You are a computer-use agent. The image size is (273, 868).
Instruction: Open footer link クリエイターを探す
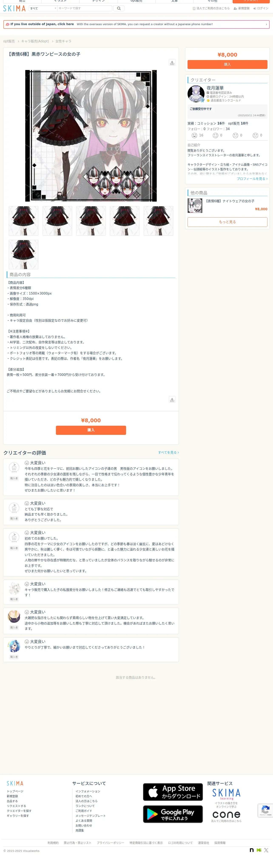19,811
